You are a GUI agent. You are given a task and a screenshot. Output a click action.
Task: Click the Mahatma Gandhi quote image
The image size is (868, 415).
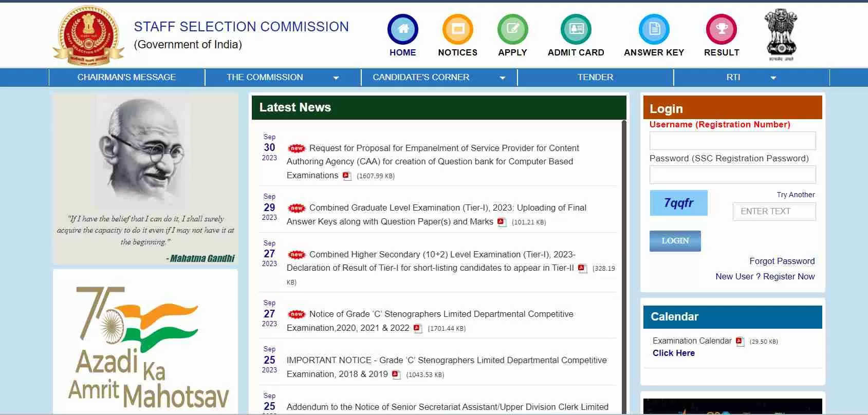click(x=145, y=179)
